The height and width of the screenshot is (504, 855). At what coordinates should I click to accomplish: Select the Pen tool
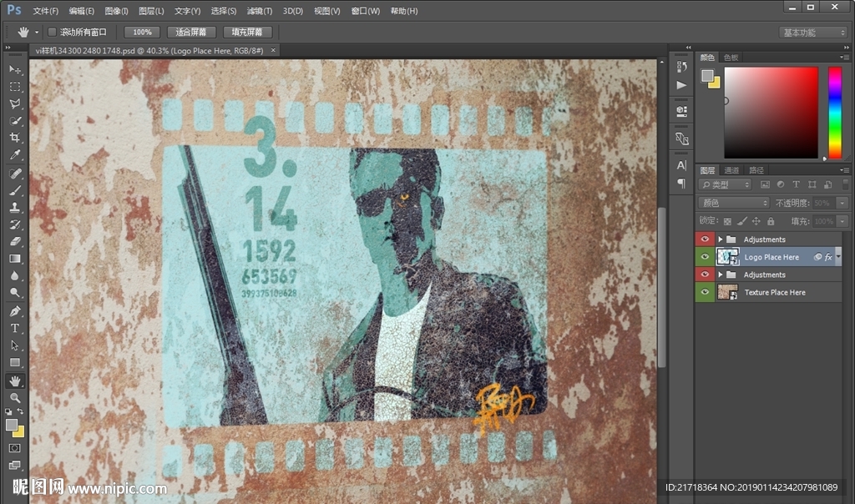pos(15,311)
